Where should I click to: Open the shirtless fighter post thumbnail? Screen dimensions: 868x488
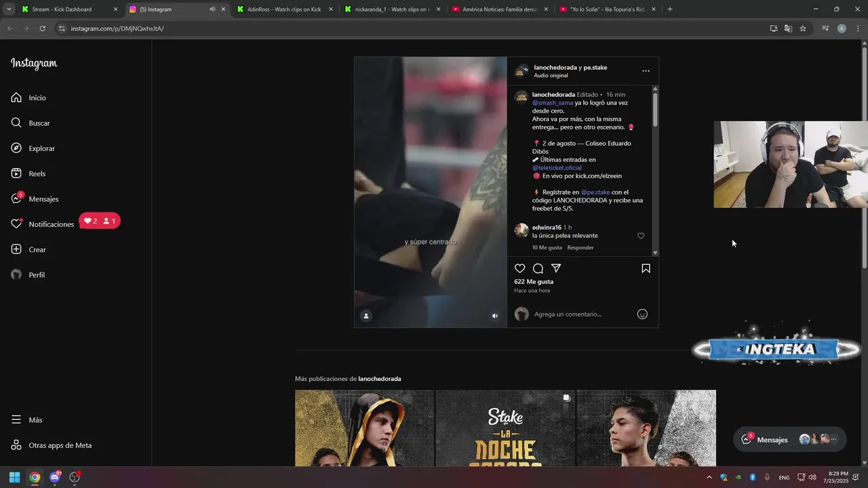click(x=646, y=428)
